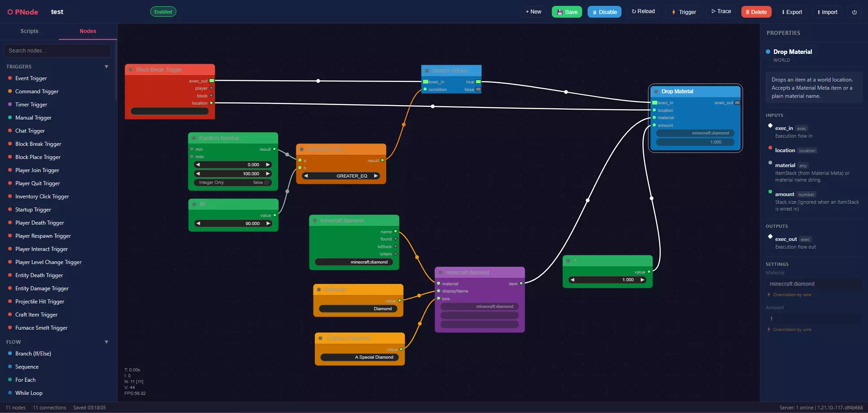Click the Branch node header icon
This screenshot has height=413, width=868.
coord(427,71)
